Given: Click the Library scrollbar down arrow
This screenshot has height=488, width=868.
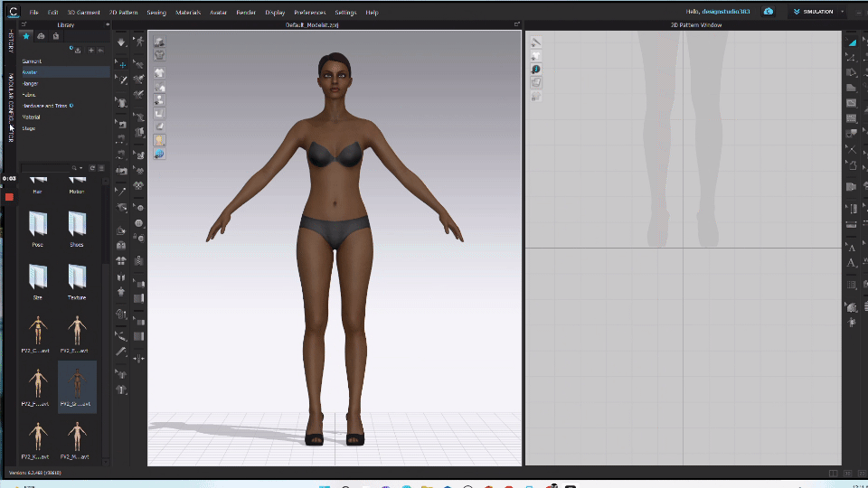Looking at the screenshot, I should 106,462.
